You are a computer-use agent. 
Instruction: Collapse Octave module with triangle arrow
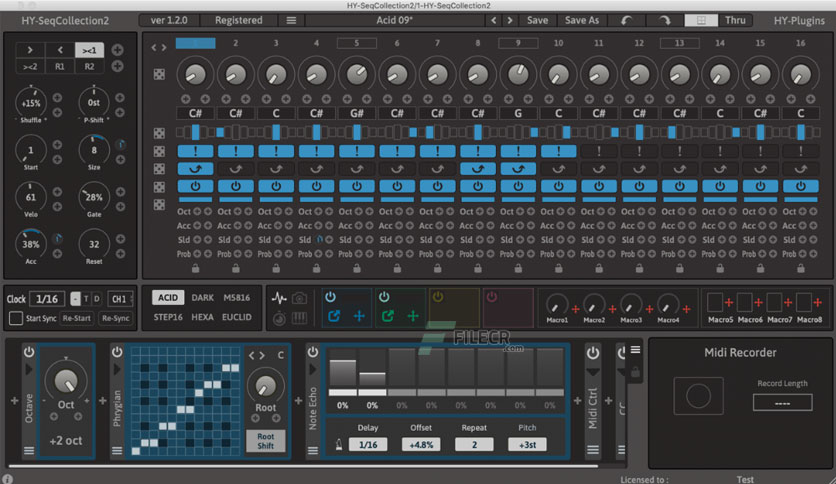point(29,369)
